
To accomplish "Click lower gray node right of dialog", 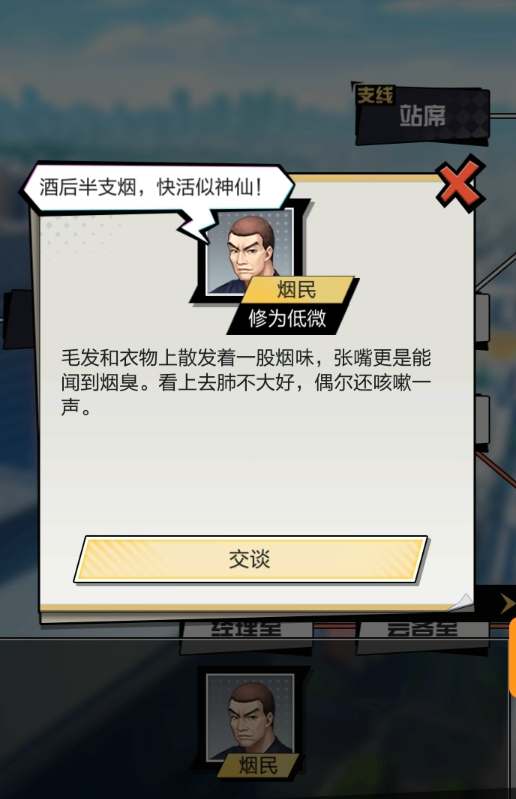I will coord(482,420).
